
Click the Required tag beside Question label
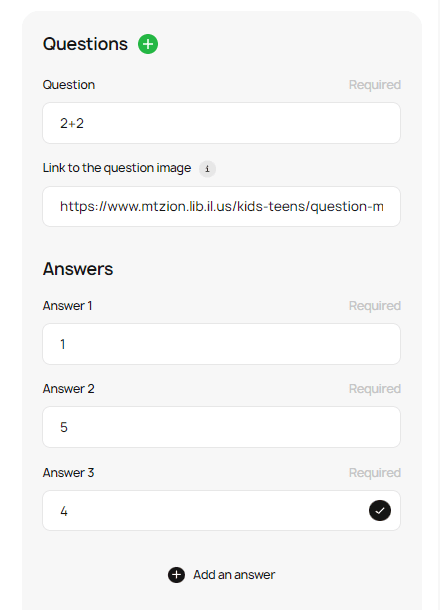(375, 85)
